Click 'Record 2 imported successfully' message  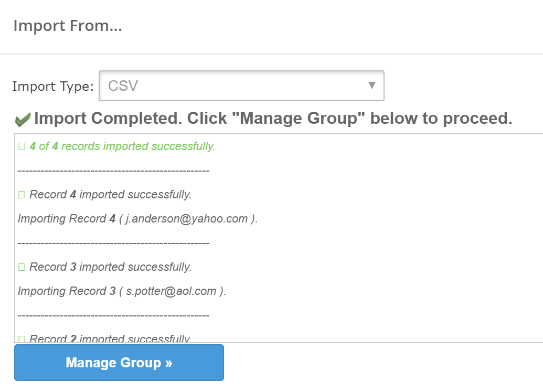click(x=110, y=338)
